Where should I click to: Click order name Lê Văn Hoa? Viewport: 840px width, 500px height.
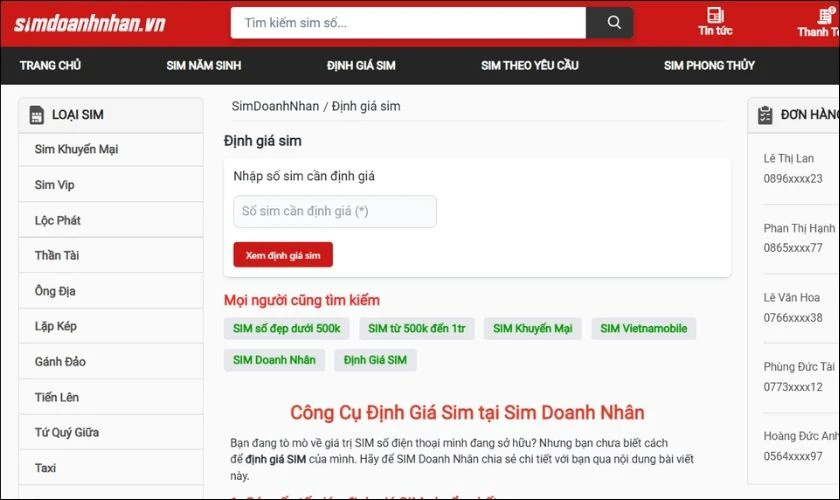791,297
